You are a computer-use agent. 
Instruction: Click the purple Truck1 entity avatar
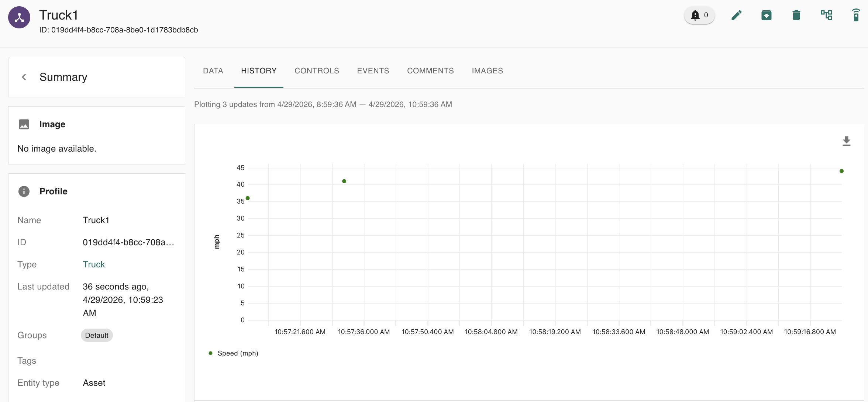tap(19, 17)
